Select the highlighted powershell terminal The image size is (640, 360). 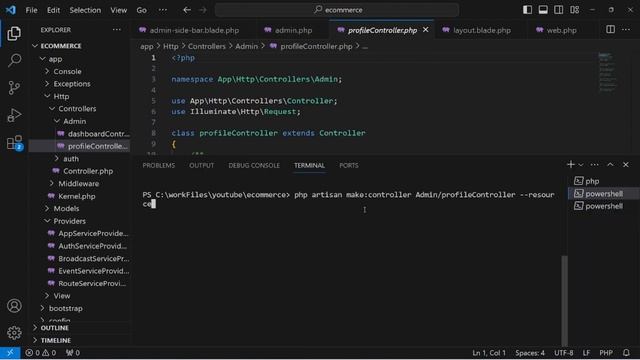coord(603,193)
